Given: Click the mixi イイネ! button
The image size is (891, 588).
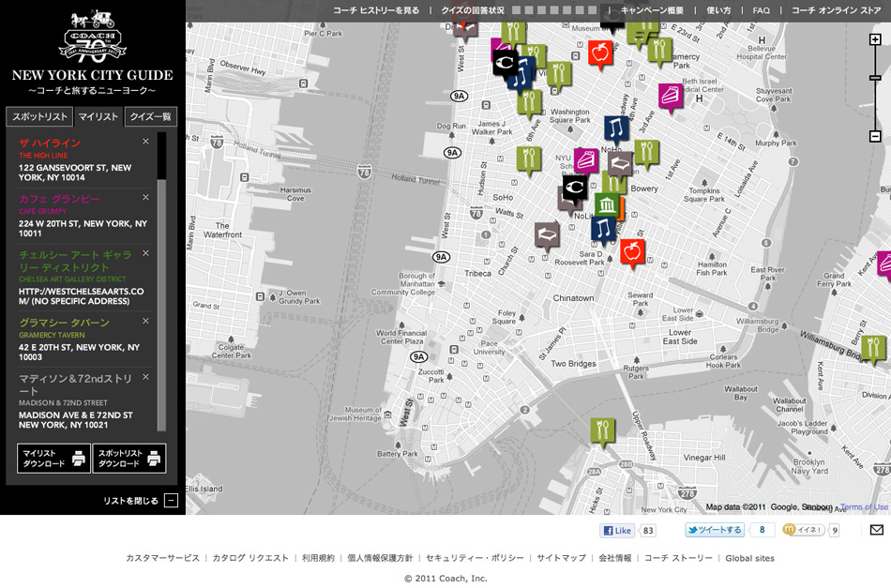Looking at the screenshot, I should pos(804,530).
